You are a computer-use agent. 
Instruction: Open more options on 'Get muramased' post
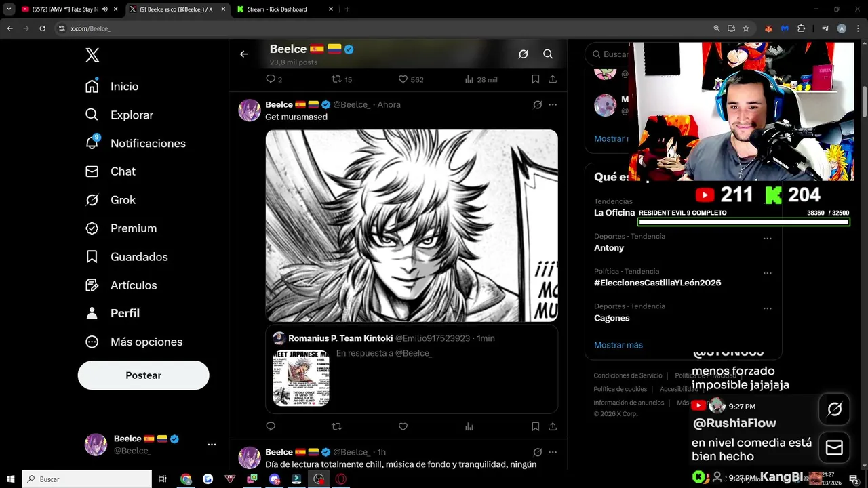pos(553,104)
